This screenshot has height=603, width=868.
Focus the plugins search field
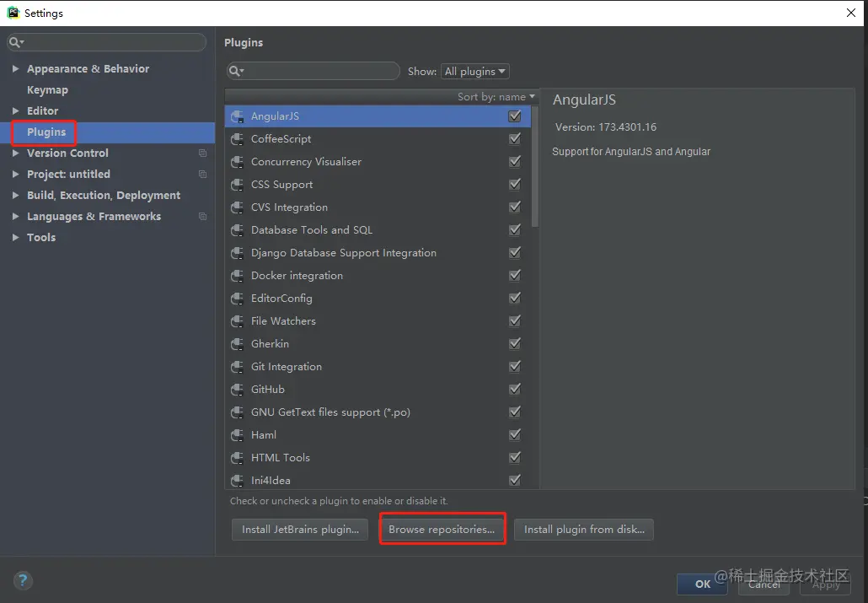click(x=313, y=71)
